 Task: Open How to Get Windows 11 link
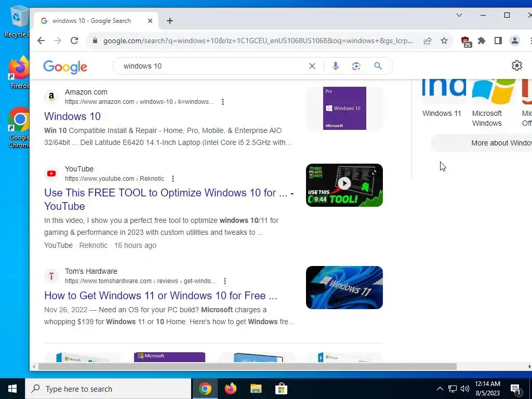point(161,296)
